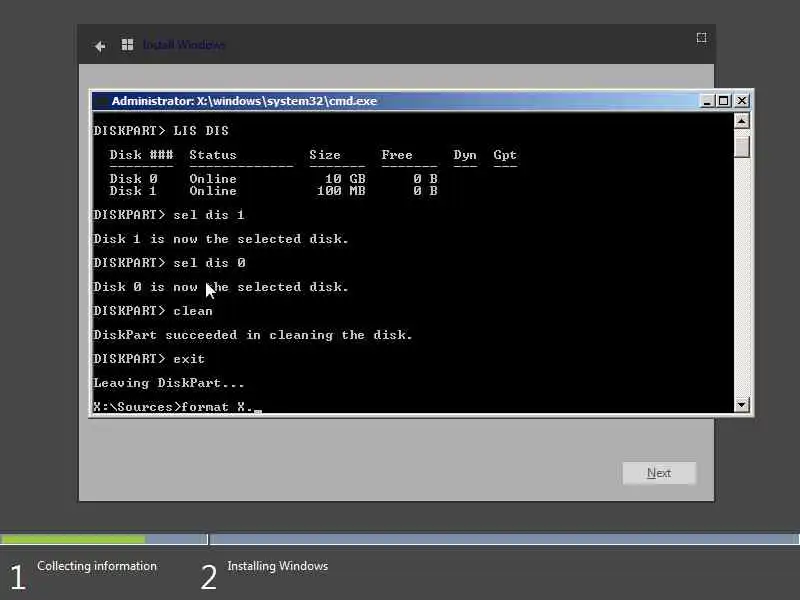This screenshot has width=800, height=600.
Task: Click the small square icon at top right of setup window
Action: tap(702, 38)
